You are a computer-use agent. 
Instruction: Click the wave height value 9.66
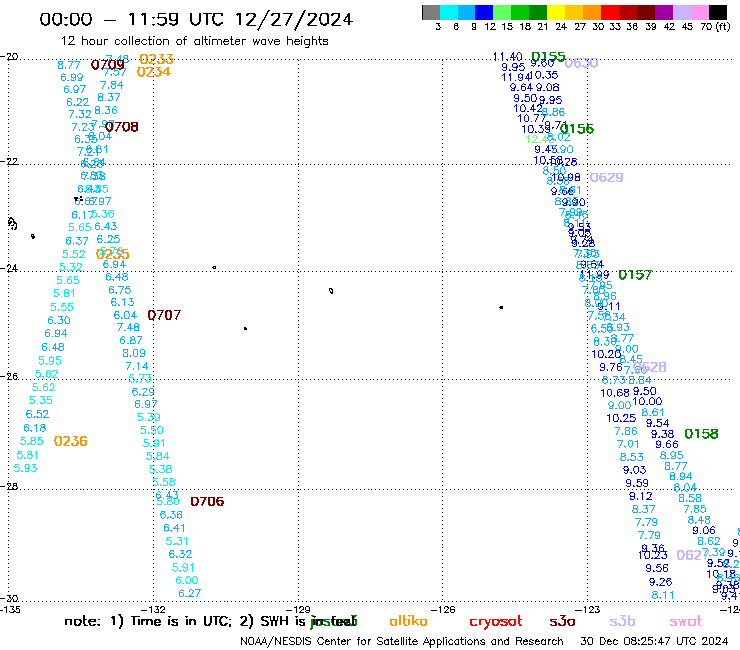667,444
